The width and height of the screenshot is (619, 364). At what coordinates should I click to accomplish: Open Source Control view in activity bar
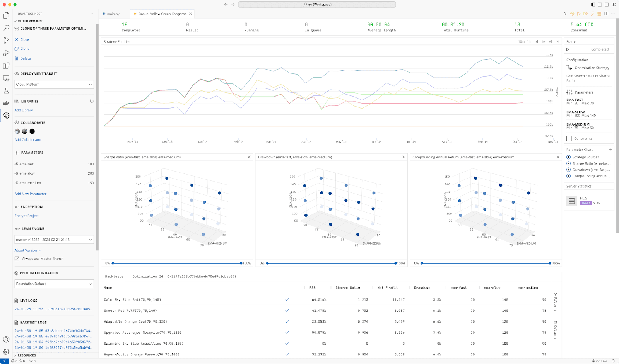(x=6, y=41)
